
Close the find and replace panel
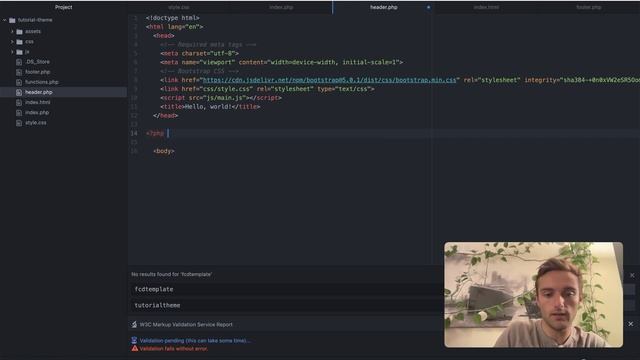coord(632,276)
